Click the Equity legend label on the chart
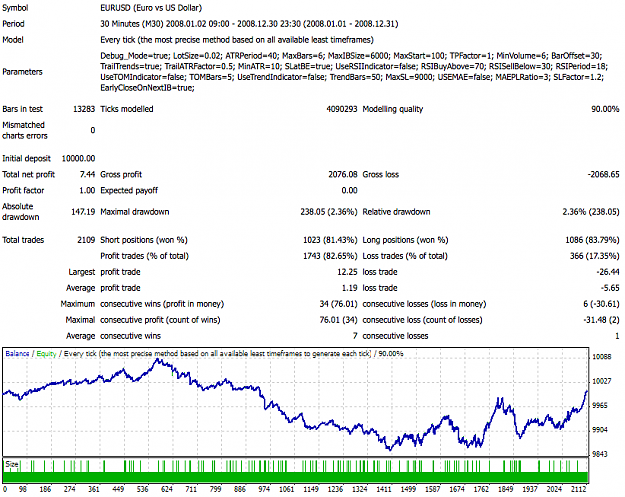Image resolution: width=625 pixels, height=497 pixels. (x=46, y=354)
